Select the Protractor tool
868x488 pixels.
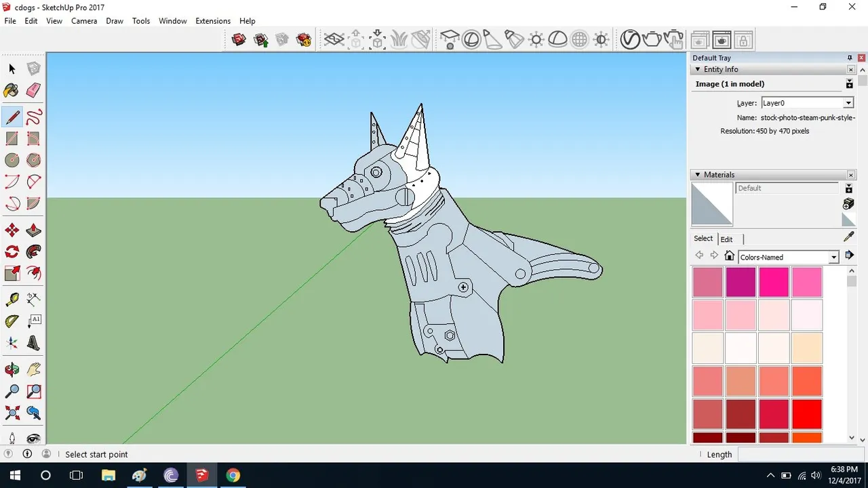12,321
